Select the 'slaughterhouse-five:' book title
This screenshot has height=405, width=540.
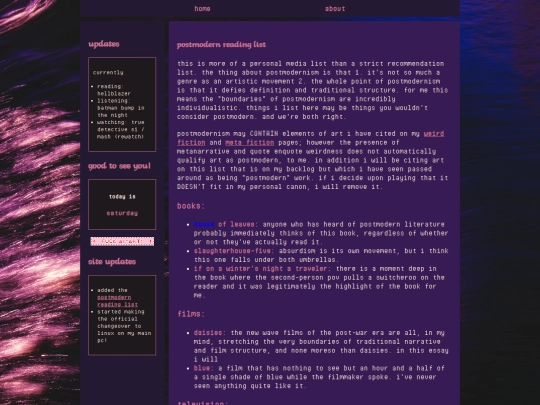point(234,251)
